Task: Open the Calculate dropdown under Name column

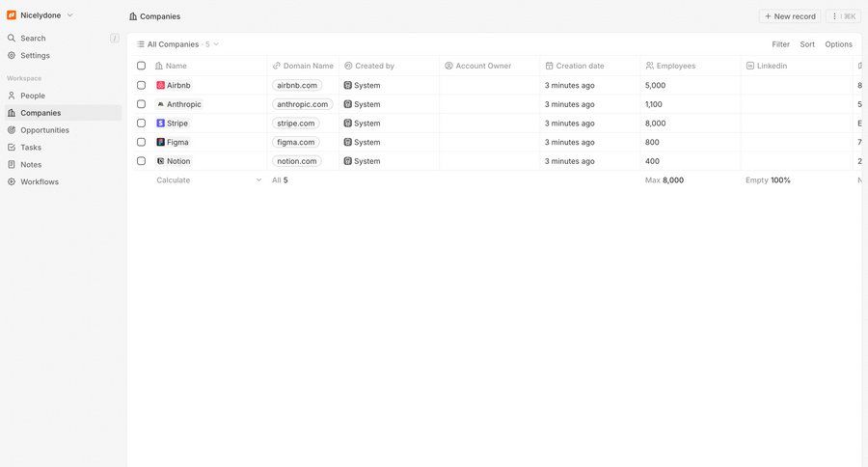Action: pyautogui.click(x=208, y=180)
